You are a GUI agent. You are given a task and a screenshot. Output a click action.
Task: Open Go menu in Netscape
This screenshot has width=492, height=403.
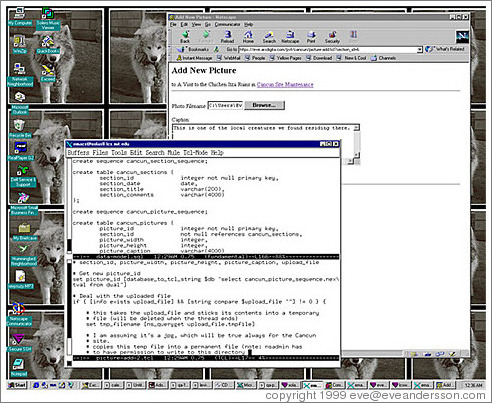click(x=208, y=24)
